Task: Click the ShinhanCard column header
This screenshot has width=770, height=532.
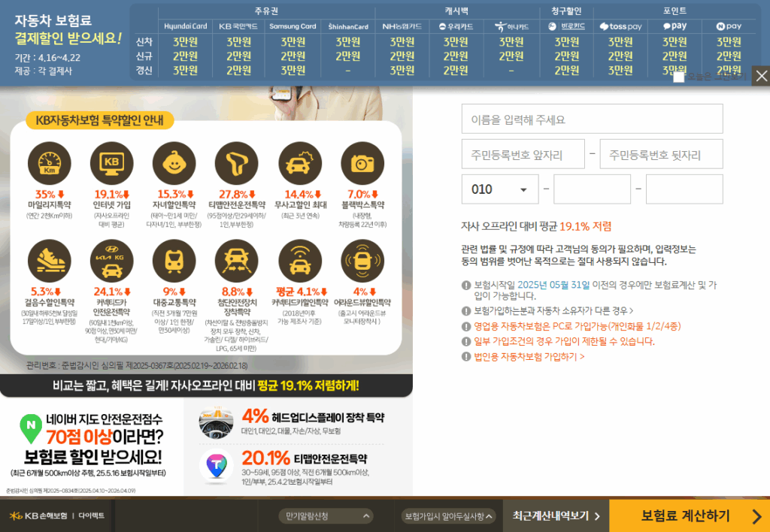Action: (348, 26)
